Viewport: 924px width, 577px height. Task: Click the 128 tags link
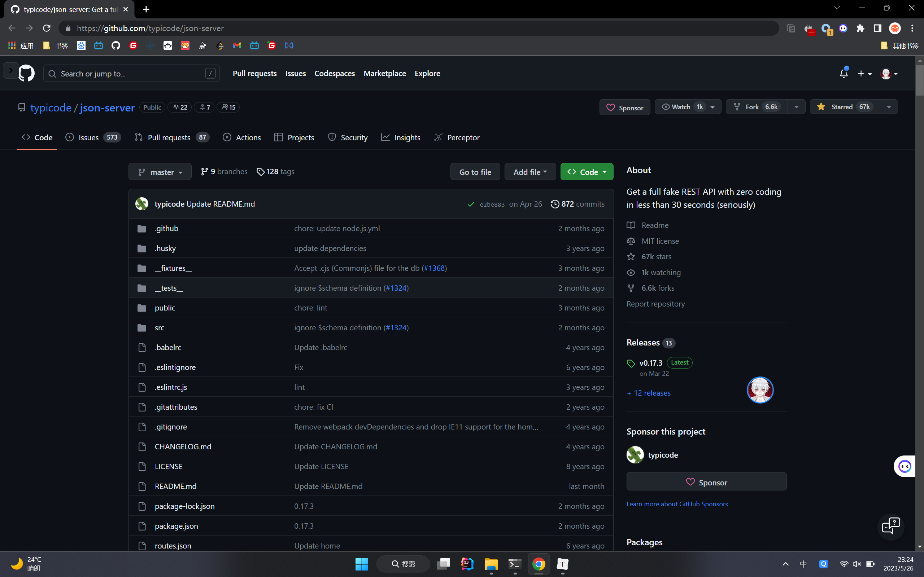pos(275,172)
